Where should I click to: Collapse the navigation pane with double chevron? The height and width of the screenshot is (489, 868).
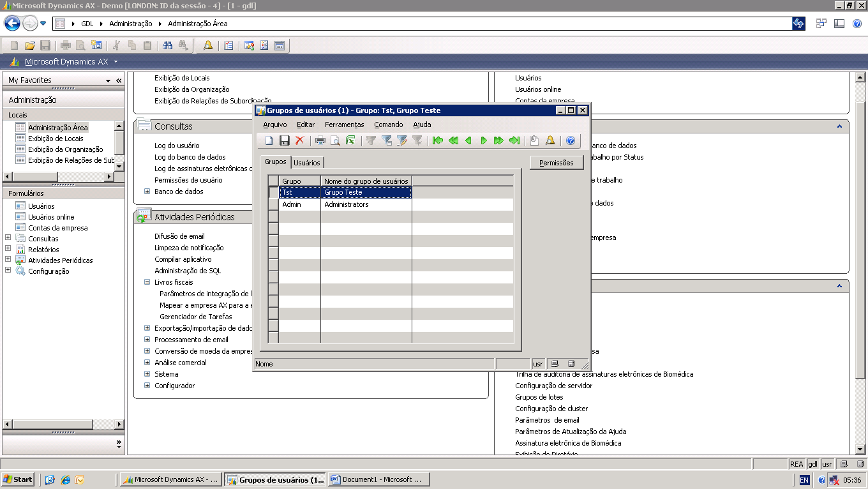click(x=119, y=81)
